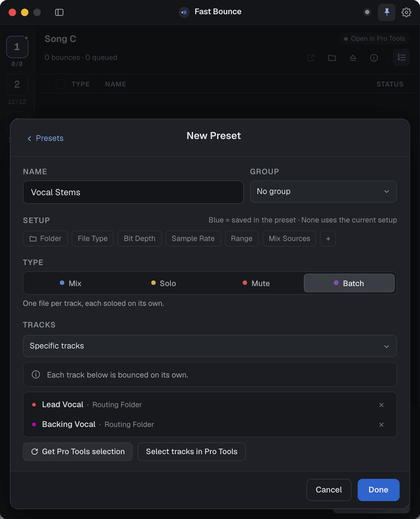
Task: Click the pin window icon
Action: pyautogui.click(x=387, y=12)
